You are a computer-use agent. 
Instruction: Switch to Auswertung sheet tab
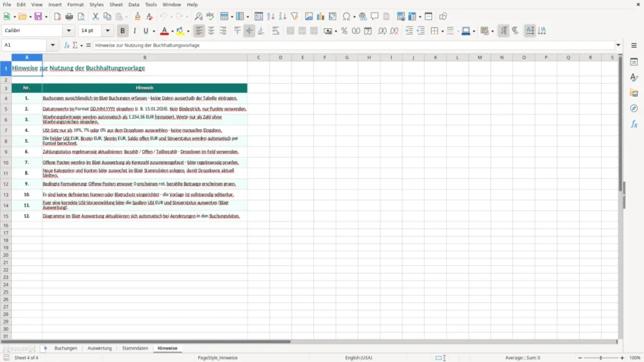[99, 348]
